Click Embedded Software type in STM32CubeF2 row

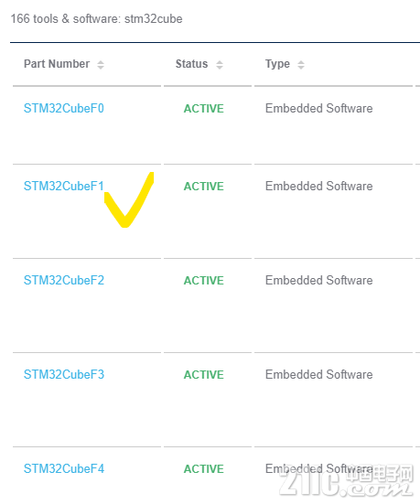pyautogui.click(x=318, y=280)
